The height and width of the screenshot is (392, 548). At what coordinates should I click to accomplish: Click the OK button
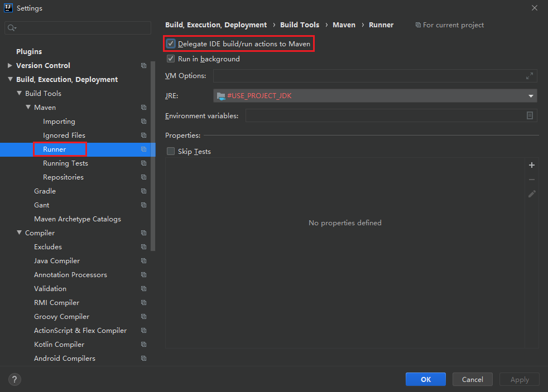coord(426,379)
